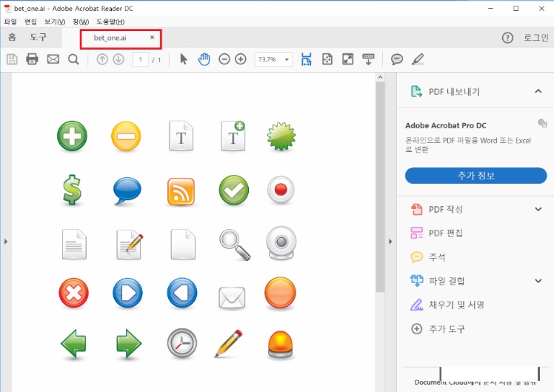Image resolution: width=554 pixels, height=392 pixels.
Task: Click the 파일 결합 tool icon
Action: tap(416, 281)
